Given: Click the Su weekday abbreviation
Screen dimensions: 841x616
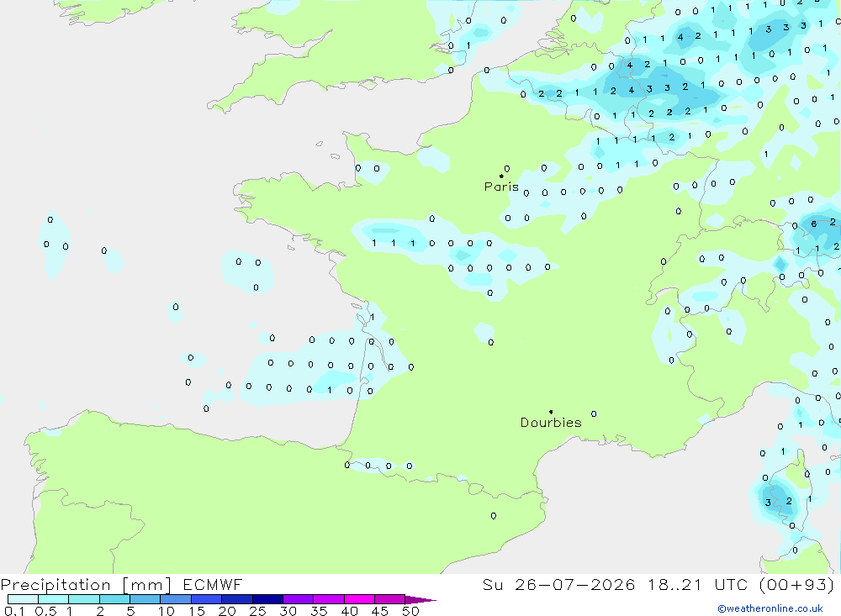Looking at the screenshot, I should 492,584.
